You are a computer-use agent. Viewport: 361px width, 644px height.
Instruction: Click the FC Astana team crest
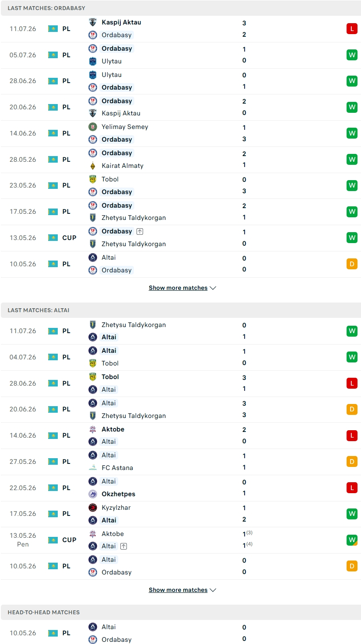[x=93, y=468]
